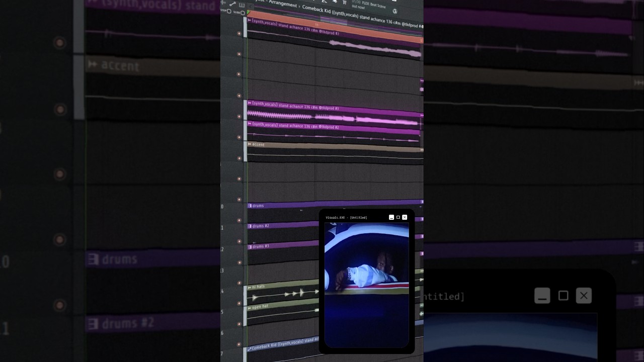Mute the accent track
Image resolution: width=644 pixels, height=362 pixels.
coord(239,158)
